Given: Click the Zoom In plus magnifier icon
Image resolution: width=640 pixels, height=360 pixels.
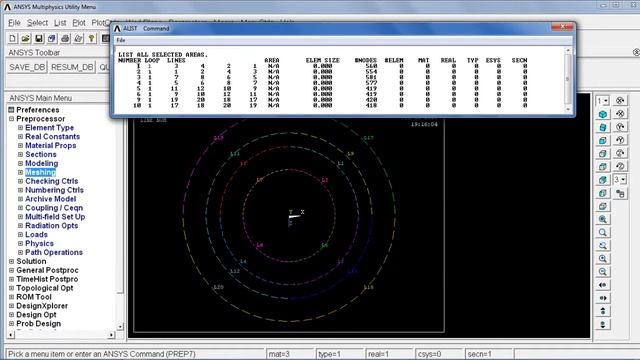Looking at the screenshot, I should click(x=603, y=258).
